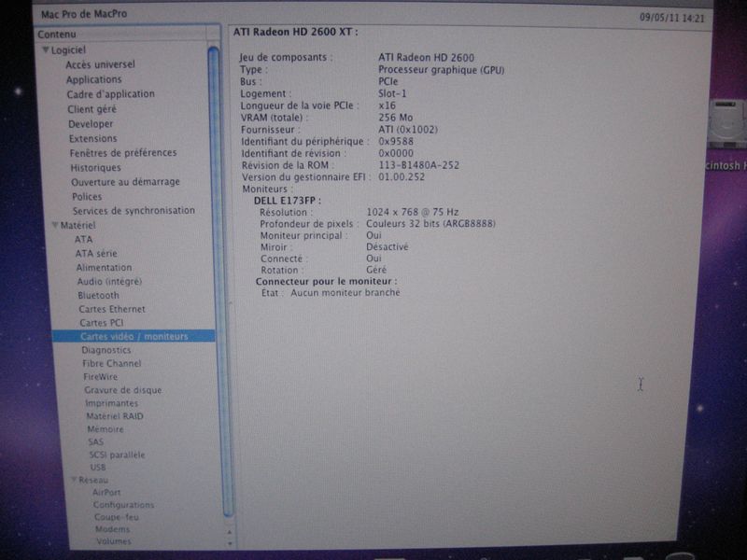Click the date 09/05/11 14:21
Image resolution: width=747 pixels, height=560 pixels.
671,18
